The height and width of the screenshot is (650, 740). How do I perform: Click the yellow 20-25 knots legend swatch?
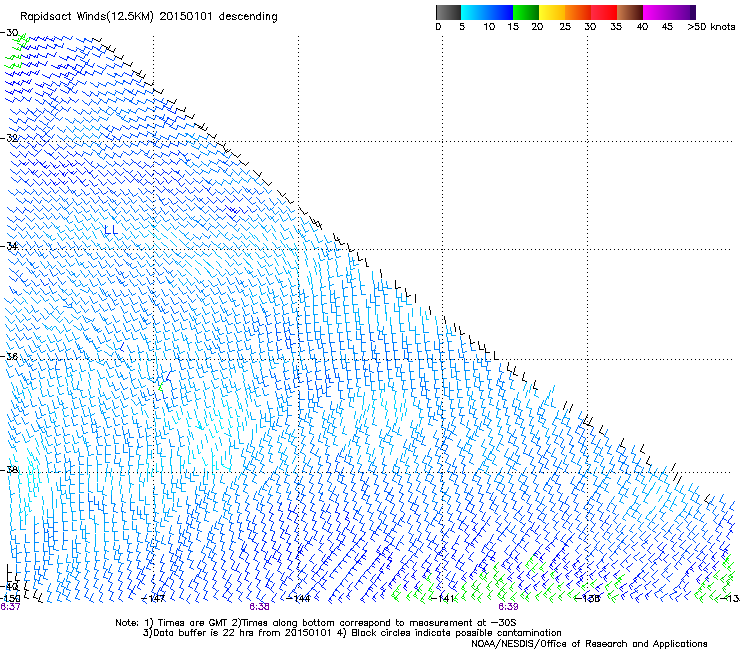pyautogui.click(x=552, y=12)
